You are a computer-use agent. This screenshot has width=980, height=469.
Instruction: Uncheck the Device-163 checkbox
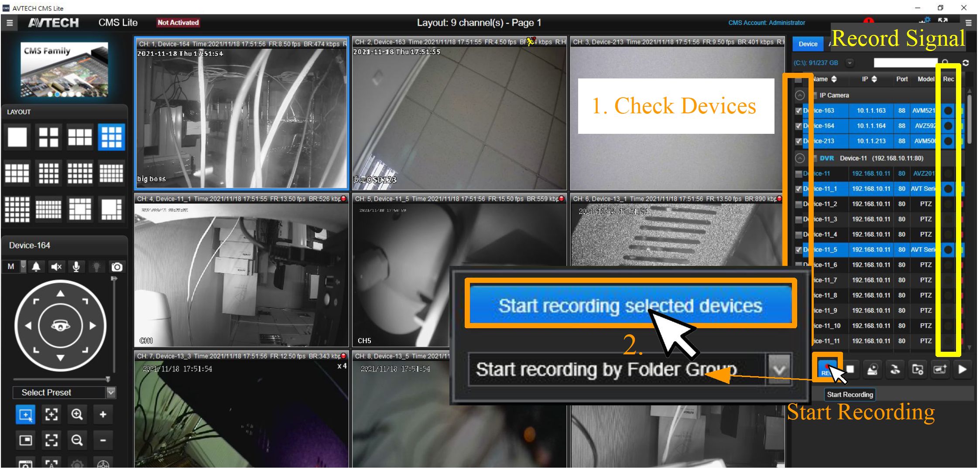tap(798, 111)
